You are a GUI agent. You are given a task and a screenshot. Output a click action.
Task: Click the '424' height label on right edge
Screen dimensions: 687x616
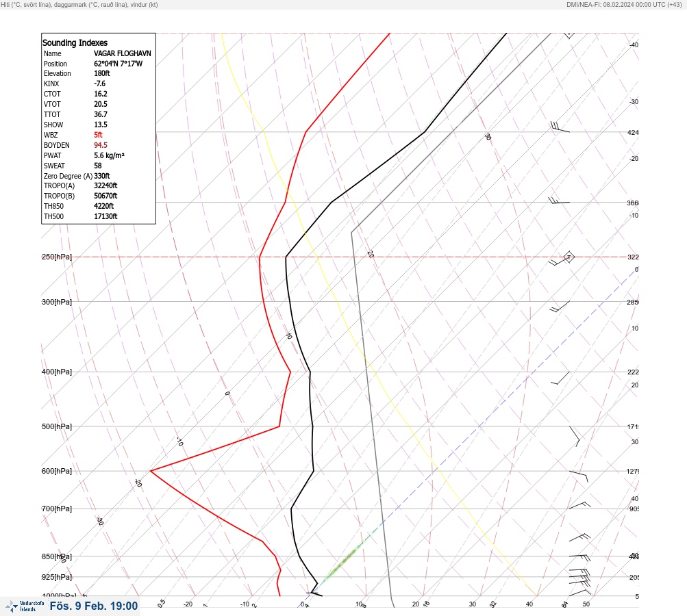pos(633,133)
